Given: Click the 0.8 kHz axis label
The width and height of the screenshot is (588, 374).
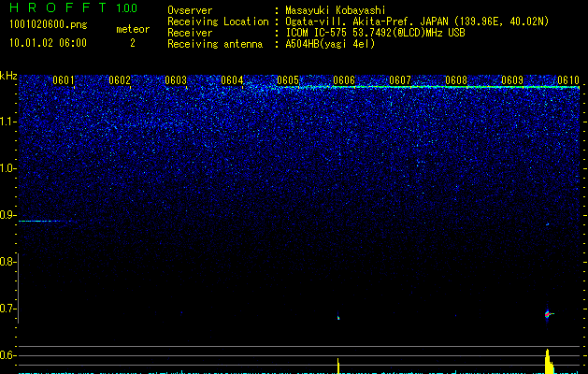Looking at the screenshot, I should 7,262.
